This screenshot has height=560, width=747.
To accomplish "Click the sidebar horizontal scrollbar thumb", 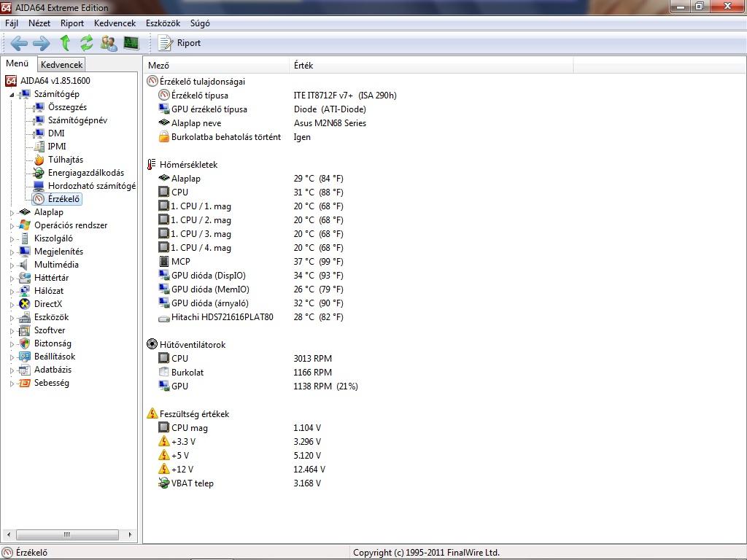I will (67, 534).
